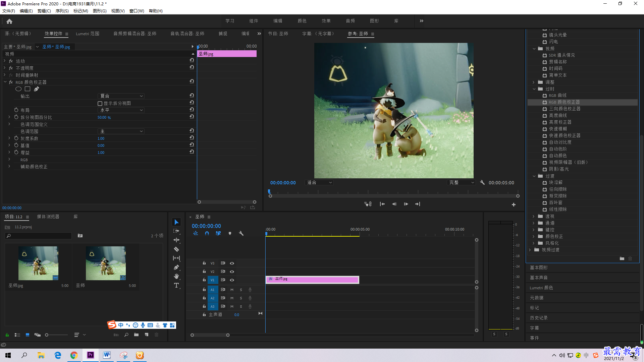Open 基本图形 panel
Screen dimensions: 644x362
pos(539,268)
